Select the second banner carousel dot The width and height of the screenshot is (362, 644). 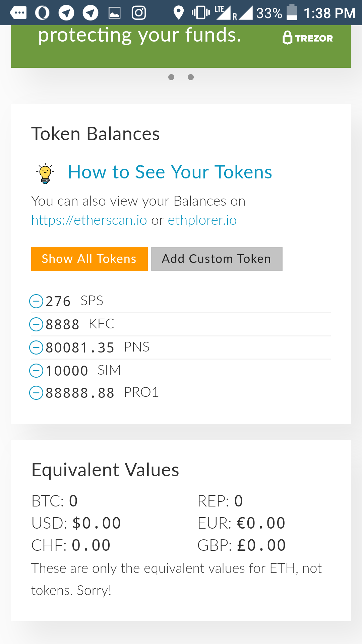[191, 77]
